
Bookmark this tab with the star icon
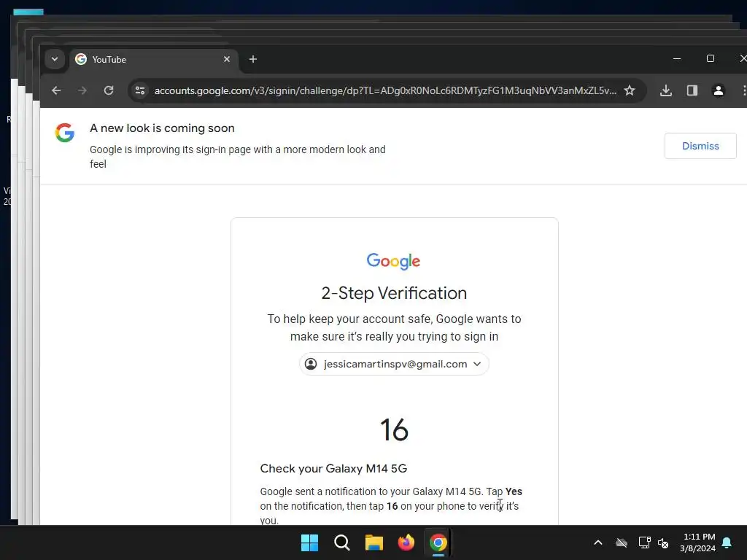point(630,90)
